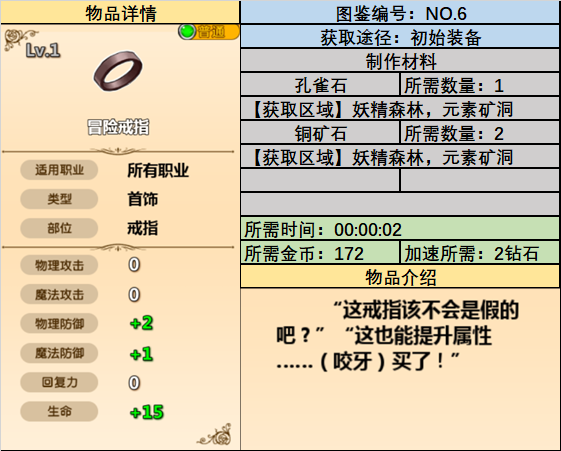The height and width of the screenshot is (451, 561).
Task: Click the 铜矿石 material cell
Action: (320, 133)
